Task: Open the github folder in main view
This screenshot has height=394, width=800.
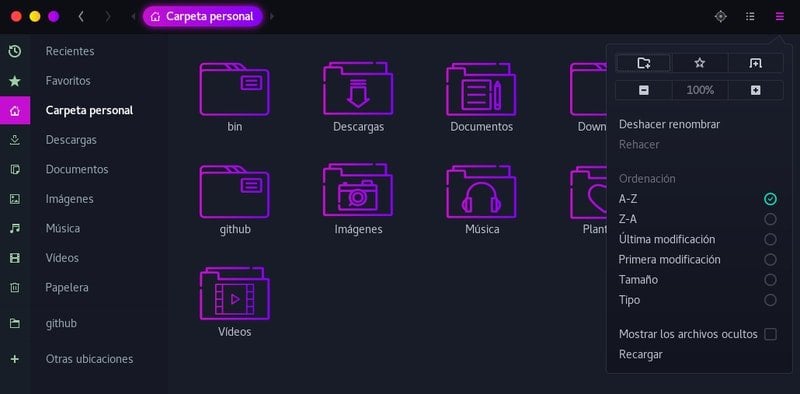Action: (x=235, y=200)
